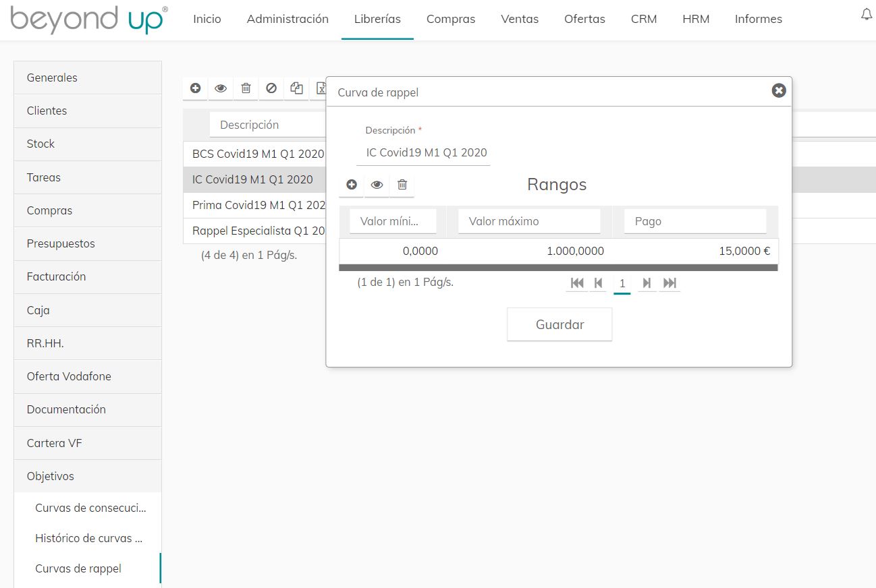Image resolution: width=876 pixels, height=588 pixels.
Task: View selected range with eye icon in Rangos
Action: [377, 184]
